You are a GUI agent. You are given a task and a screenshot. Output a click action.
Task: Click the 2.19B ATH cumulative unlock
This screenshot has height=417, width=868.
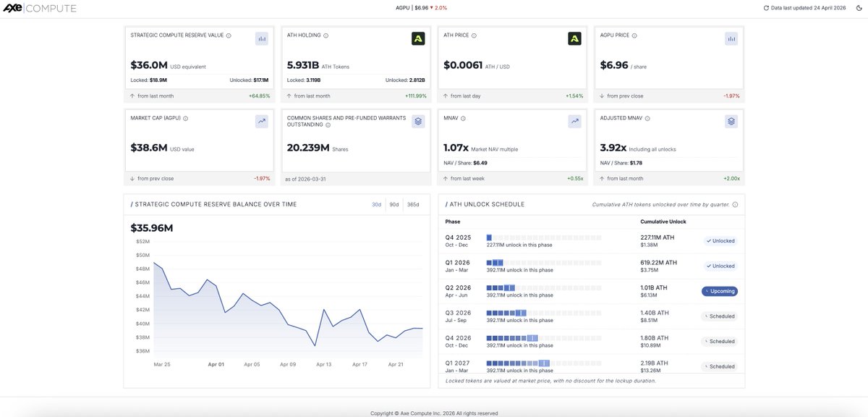coord(655,363)
